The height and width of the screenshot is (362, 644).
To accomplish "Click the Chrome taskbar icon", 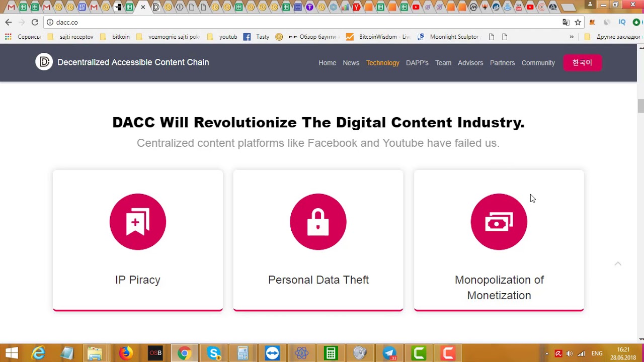I will pos(184,353).
